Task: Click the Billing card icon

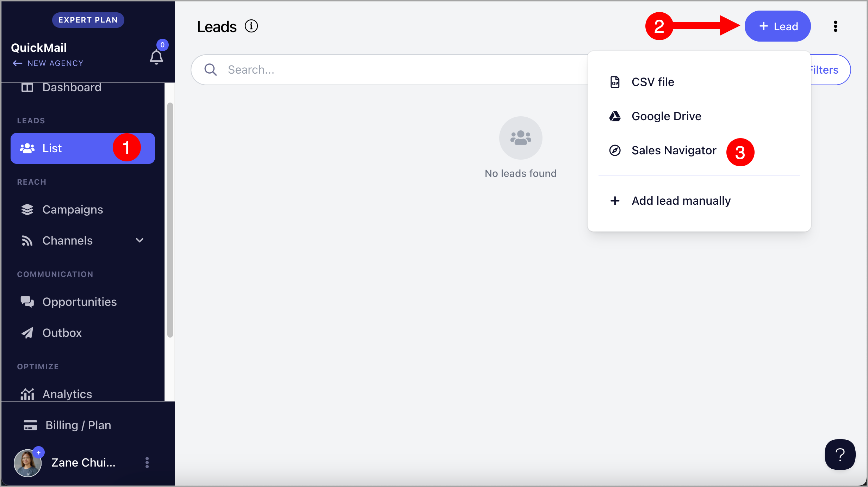Action: 30,425
